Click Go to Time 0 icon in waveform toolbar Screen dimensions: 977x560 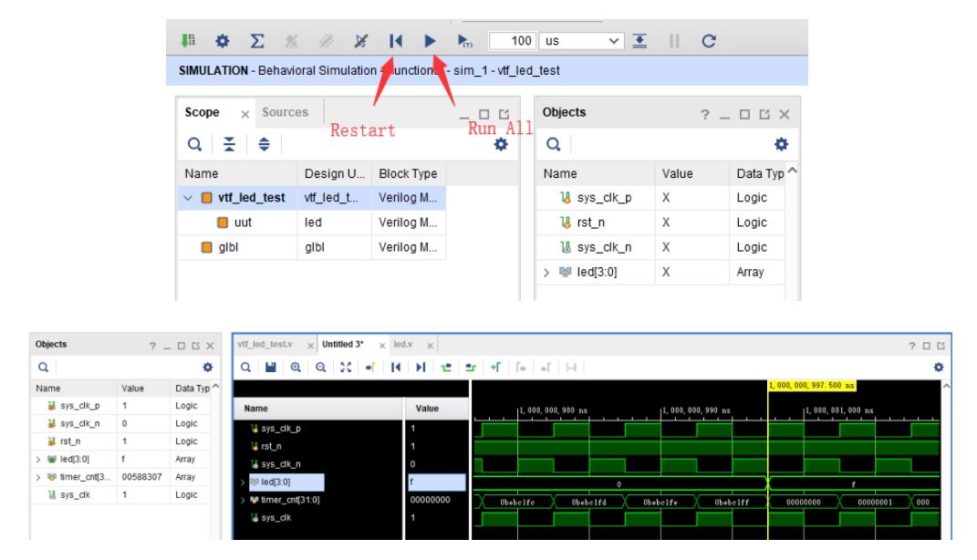click(x=396, y=368)
